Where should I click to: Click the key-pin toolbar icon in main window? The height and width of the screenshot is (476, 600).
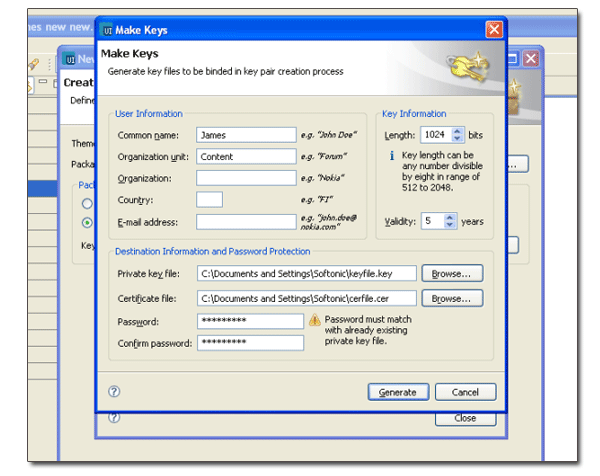34,65
